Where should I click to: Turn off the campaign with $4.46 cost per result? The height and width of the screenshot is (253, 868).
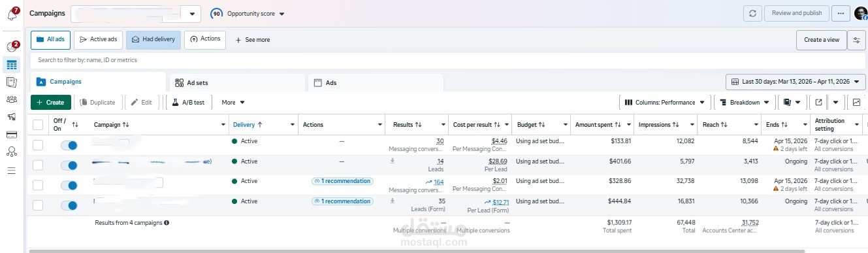pyautogui.click(x=69, y=145)
